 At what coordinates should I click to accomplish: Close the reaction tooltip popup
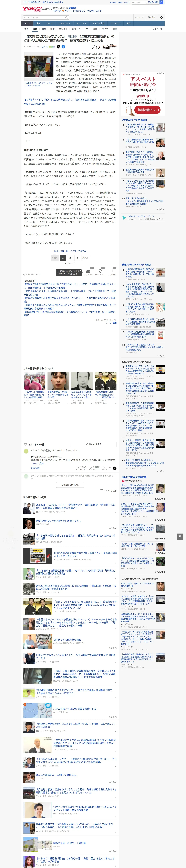tap(80, 271)
